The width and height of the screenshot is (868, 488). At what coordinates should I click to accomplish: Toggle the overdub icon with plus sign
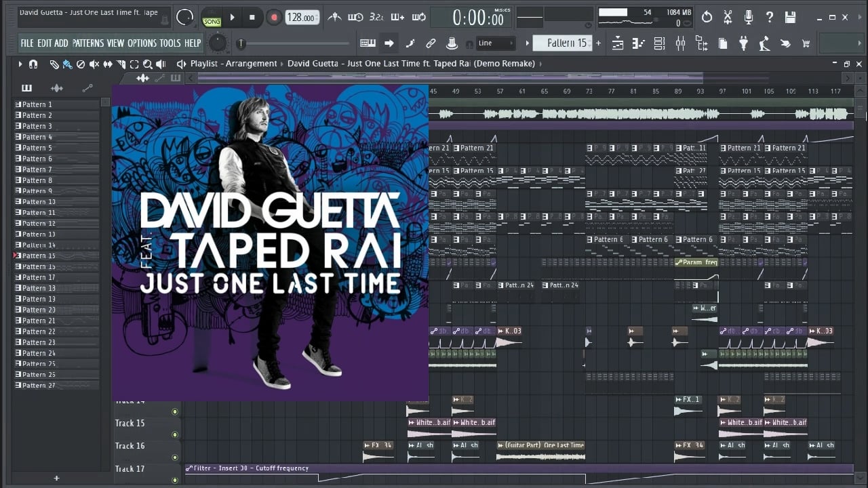[x=397, y=17]
